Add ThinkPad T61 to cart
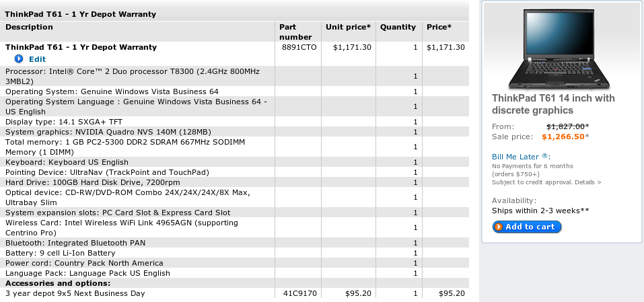The height and width of the screenshot is (302, 644). pos(527,227)
